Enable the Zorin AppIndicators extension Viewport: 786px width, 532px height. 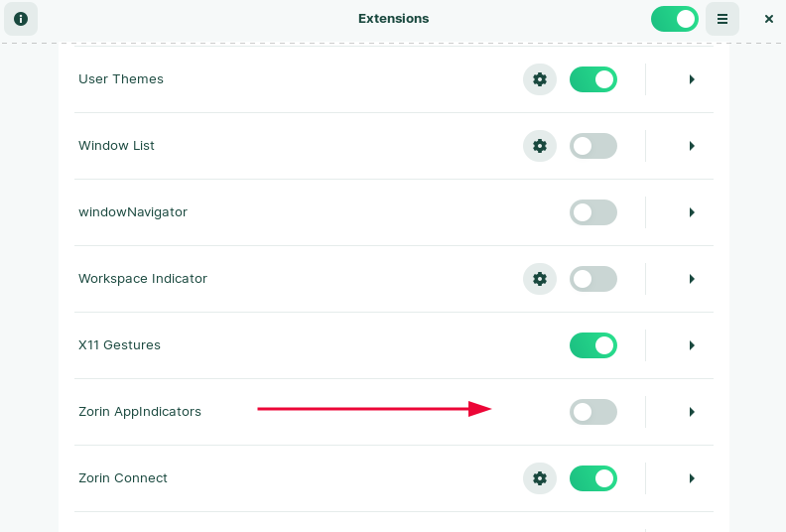click(593, 412)
